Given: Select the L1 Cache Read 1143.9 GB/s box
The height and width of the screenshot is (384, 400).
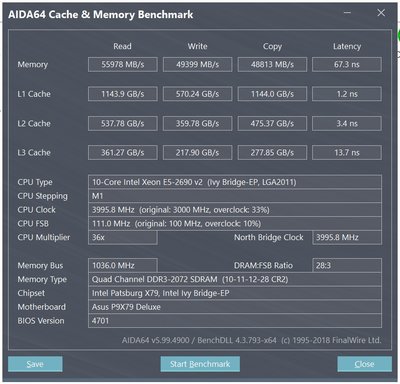Looking at the screenshot, I should (123, 94).
